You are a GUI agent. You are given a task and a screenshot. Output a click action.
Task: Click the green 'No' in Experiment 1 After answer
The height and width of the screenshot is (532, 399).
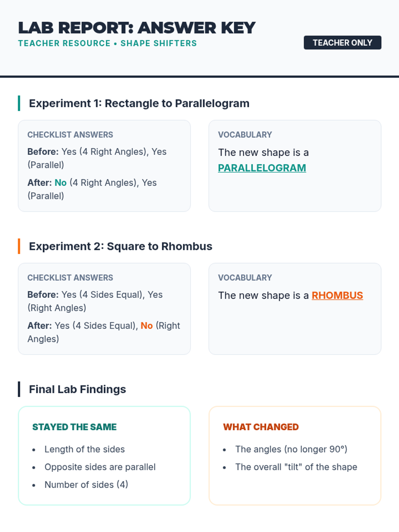click(61, 183)
